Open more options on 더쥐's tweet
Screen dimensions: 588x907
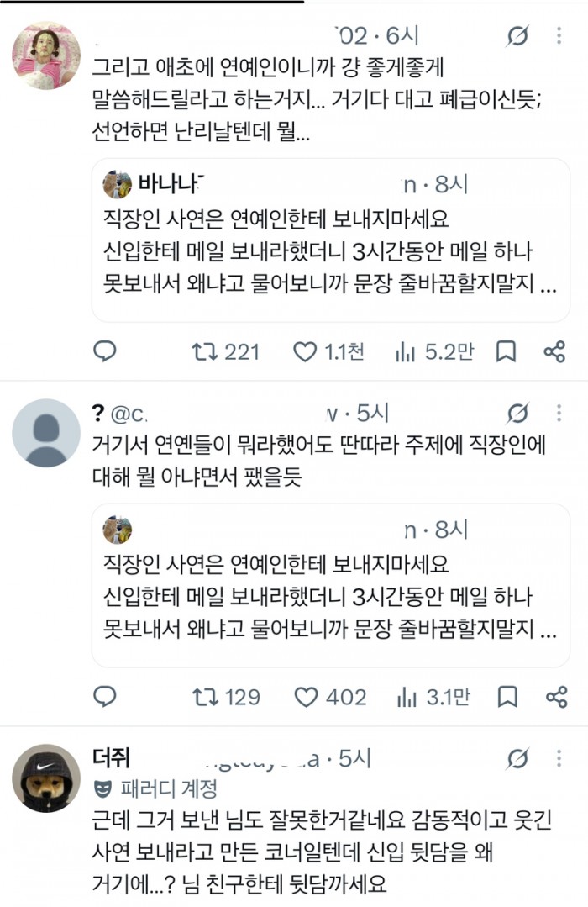tap(559, 758)
